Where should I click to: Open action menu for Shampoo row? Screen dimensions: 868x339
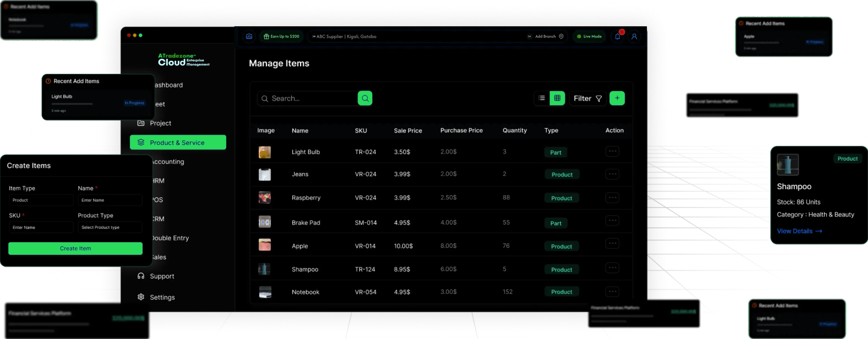612,268
